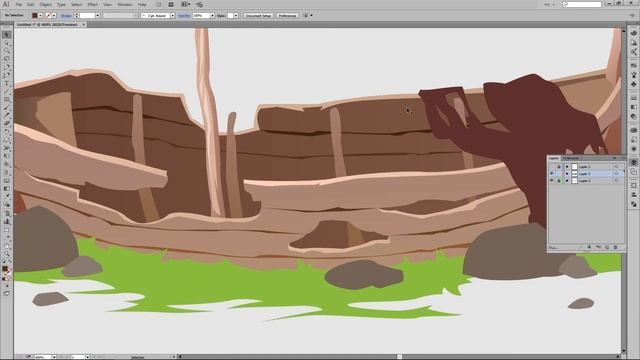Click Delete Selection trash icon in Layers panel
The width and height of the screenshot is (640, 360).
[x=616, y=247]
